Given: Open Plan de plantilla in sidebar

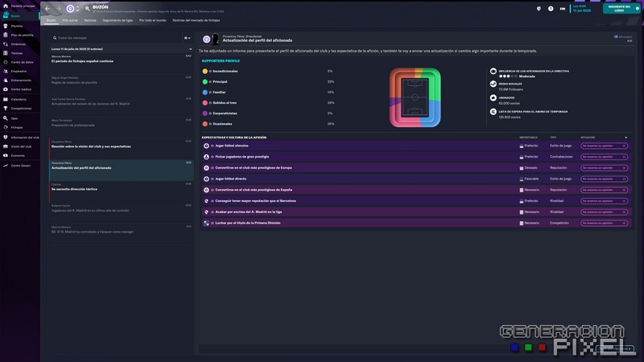Looking at the screenshot, I should pos(19,35).
